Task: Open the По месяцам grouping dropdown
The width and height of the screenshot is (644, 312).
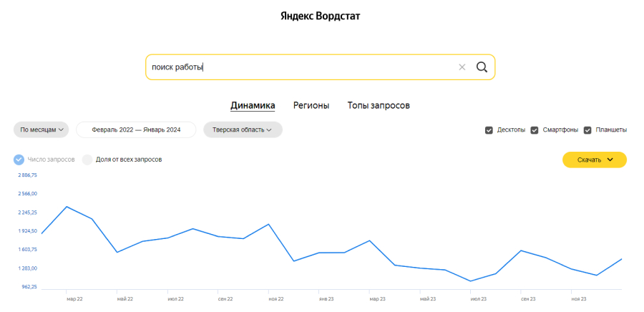Action: click(42, 130)
